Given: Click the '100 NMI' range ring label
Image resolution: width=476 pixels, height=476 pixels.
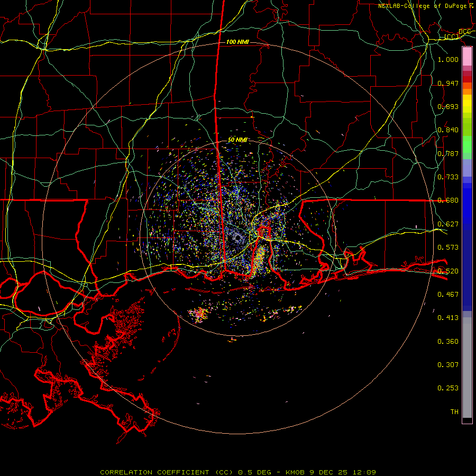Looking at the screenshot, I should pyautogui.click(x=237, y=42).
